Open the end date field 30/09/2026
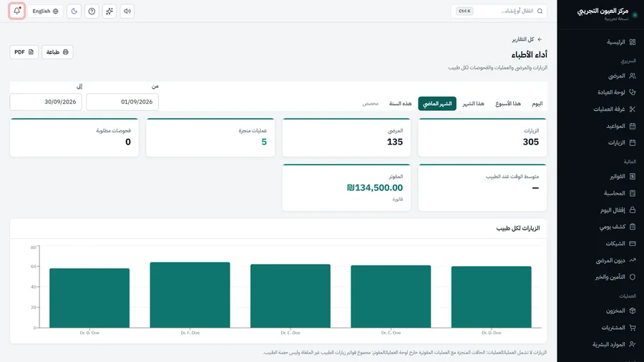The image size is (644, 362). 46,102
